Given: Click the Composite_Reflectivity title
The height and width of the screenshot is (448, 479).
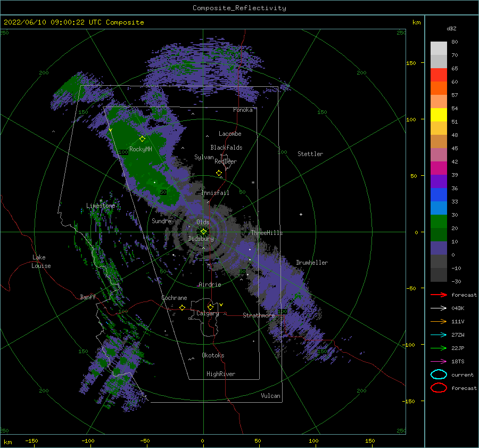Looking at the screenshot, I should pos(240,8).
